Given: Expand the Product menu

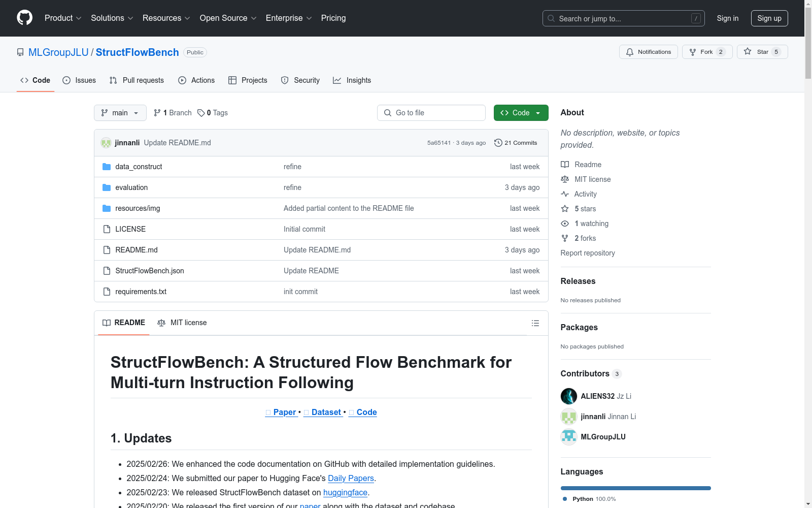Looking at the screenshot, I should tap(63, 18).
